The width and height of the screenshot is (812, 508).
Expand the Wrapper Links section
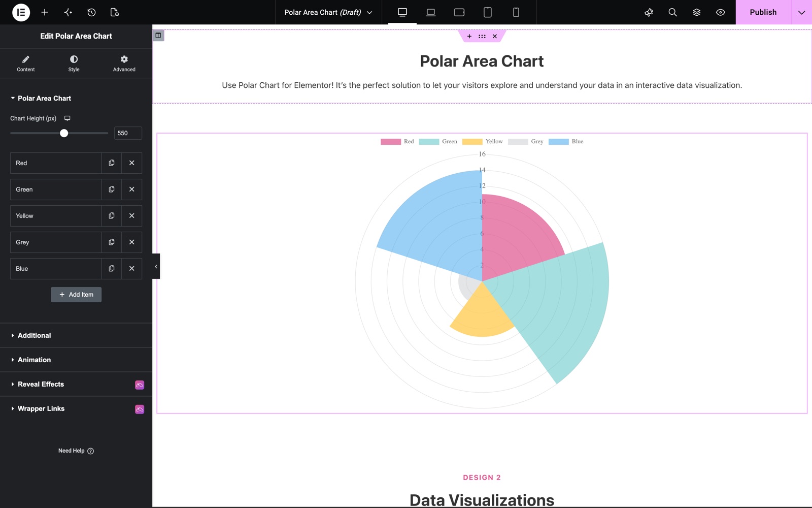(x=76, y=408)
